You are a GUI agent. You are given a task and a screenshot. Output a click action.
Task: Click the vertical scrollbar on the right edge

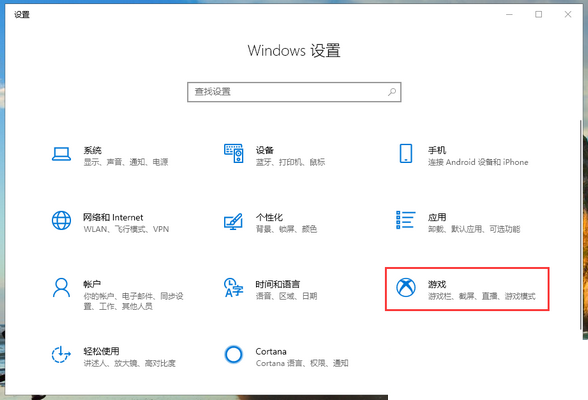pos(581,225)
